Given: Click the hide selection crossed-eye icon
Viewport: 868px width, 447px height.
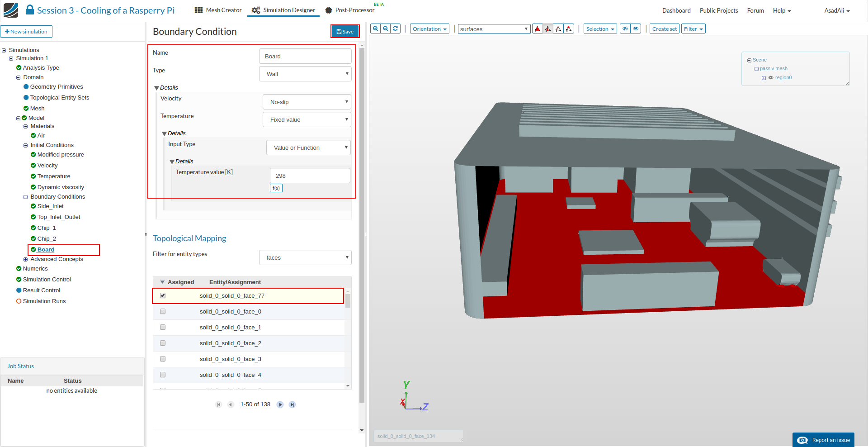Looking at the screenshot, I should (625, 29).
